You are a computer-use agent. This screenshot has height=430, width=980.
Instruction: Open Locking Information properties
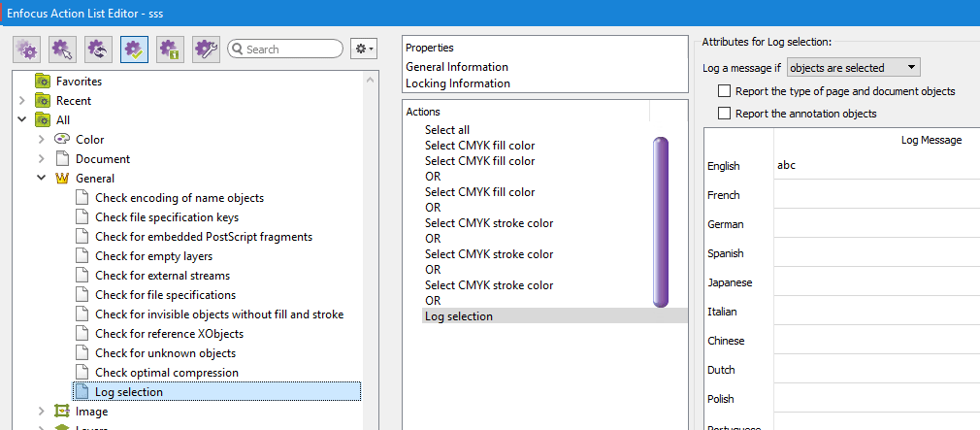(x=458, y=83)
